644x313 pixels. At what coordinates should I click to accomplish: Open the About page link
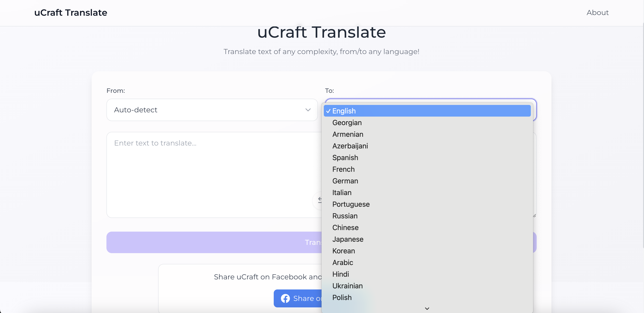[x=597, y=13]
